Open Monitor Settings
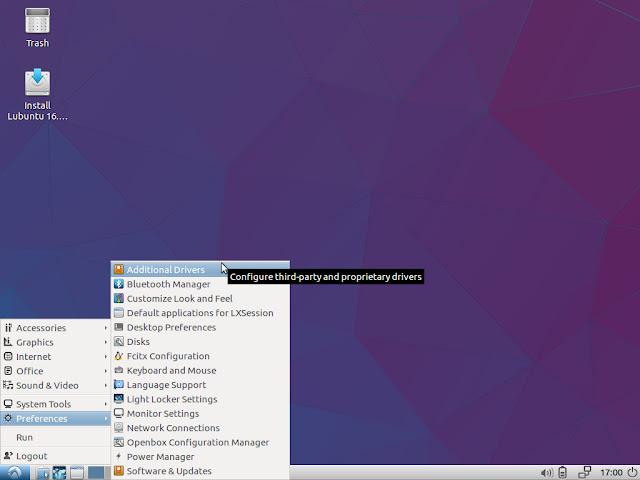640x480 pixels. point(200,413)
